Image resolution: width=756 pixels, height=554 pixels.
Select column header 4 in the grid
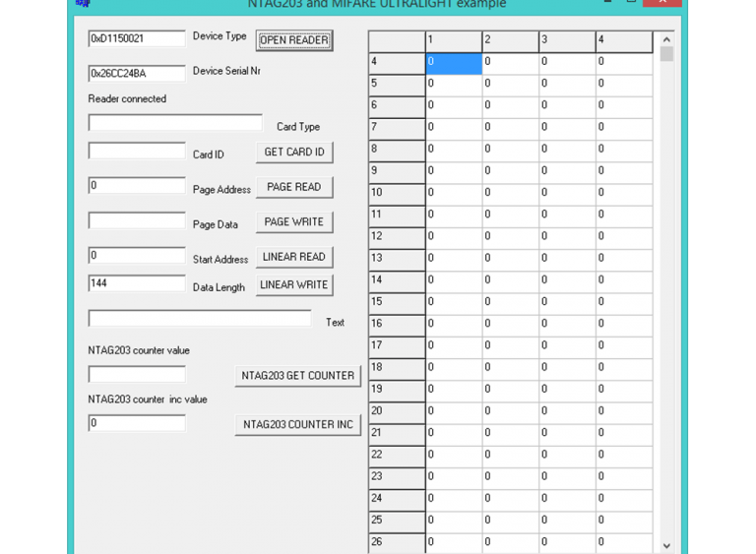coord(624,41)
